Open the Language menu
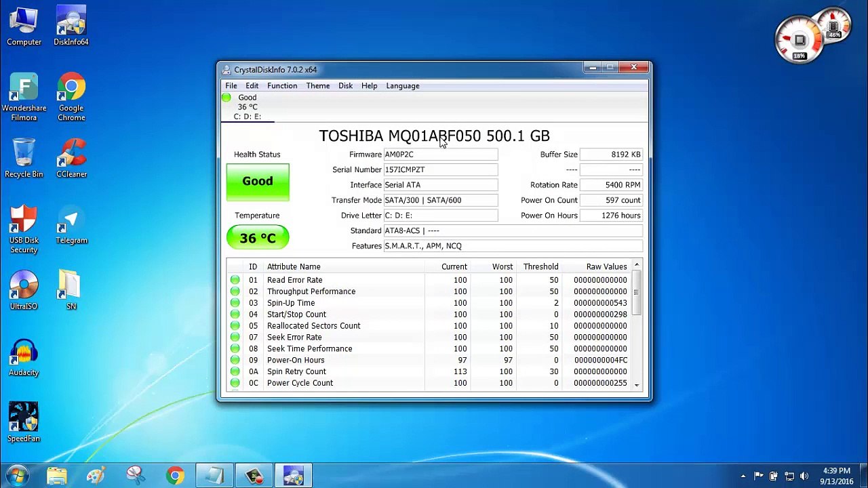868x488 pixels. pyautogui.click(x=403, y=86)
